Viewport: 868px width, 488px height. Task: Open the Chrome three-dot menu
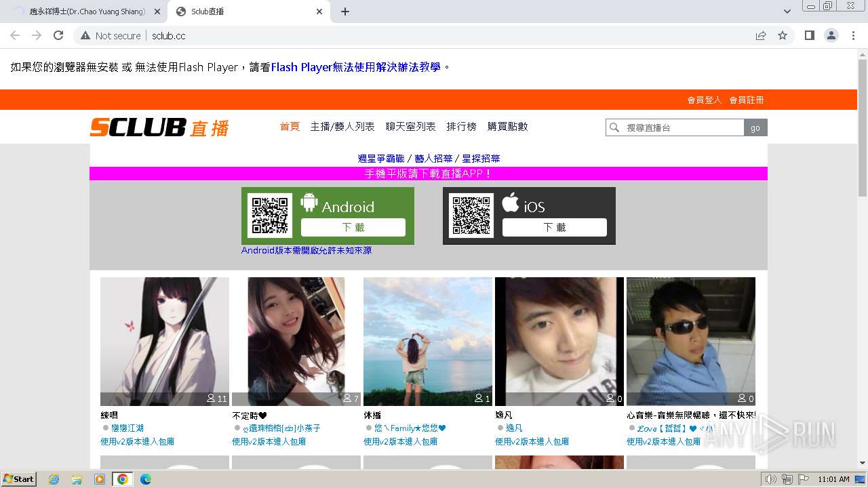tap(853, 35)
